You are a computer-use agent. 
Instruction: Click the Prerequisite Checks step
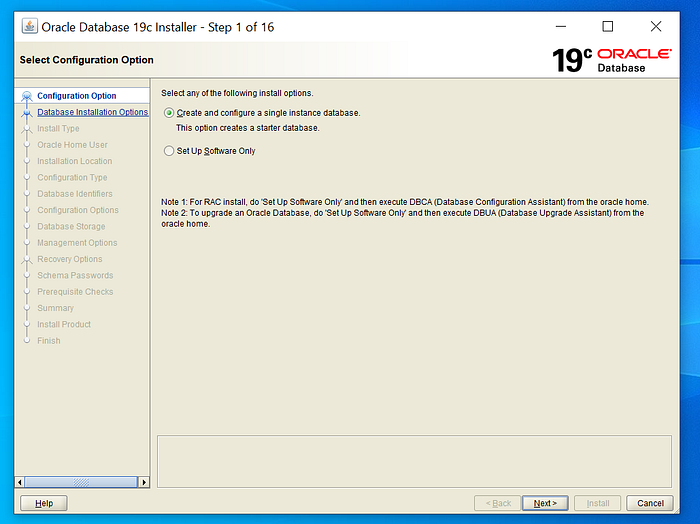click(x=75, y=291)
